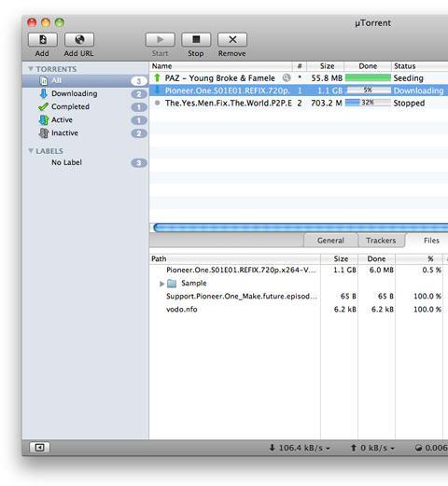Click the 0.006 ratio indicator in status bar
Screen dimensions: 448x486
[431, 448]
